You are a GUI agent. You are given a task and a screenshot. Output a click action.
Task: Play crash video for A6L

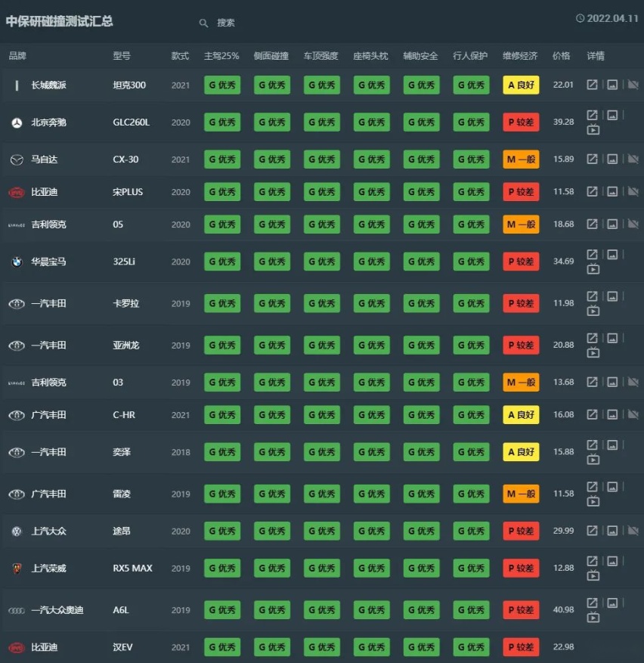[x=593, y=618]
